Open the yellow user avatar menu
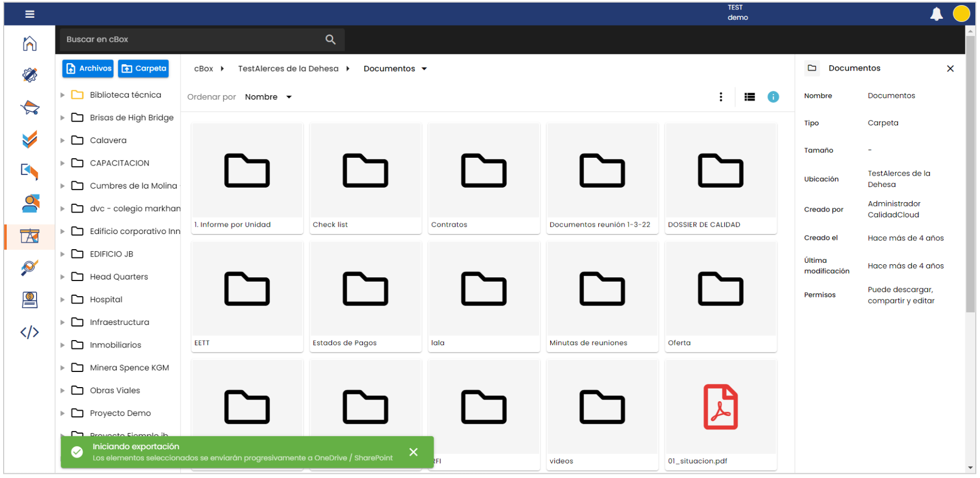Image resolution: width=980 pixels, height=478 pixels. [961, 14]
